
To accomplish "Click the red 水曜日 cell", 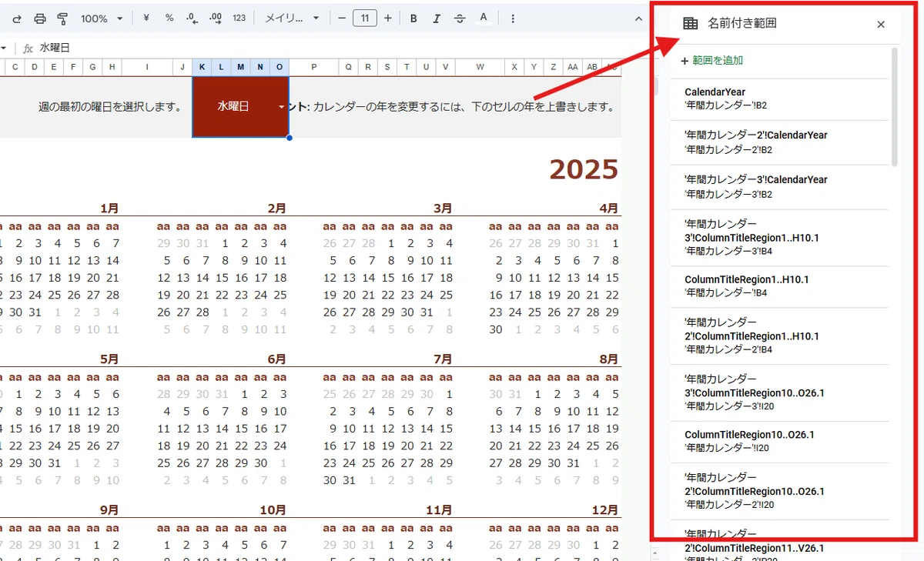I will tap(240, 106).
